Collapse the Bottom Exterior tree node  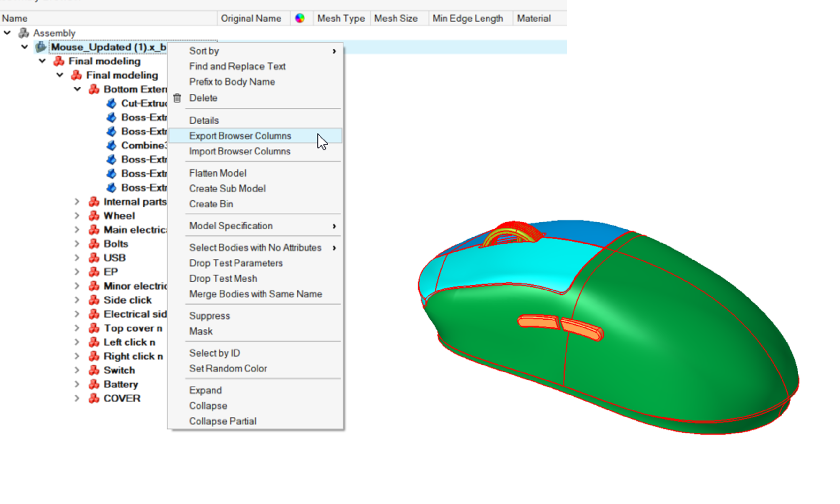(78, 89)
